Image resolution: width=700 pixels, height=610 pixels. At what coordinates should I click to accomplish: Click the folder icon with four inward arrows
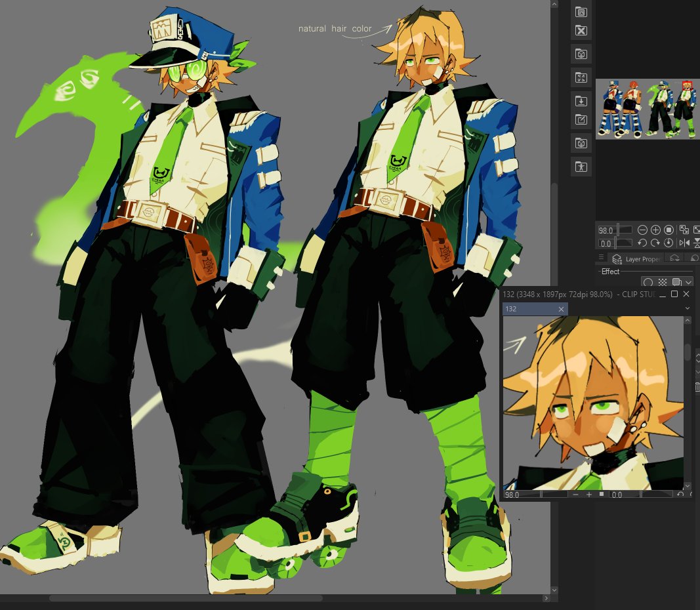pyautogui.click(x=581, y=77)
